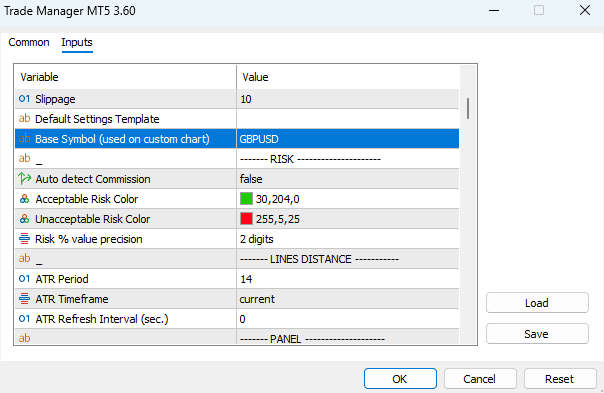Image resolution: width=604 pixels, height=393 pixels.
Task: Click the color icon beside Unacceptable Risk Color
Action: pyautogui.click(x=24, y=219)
